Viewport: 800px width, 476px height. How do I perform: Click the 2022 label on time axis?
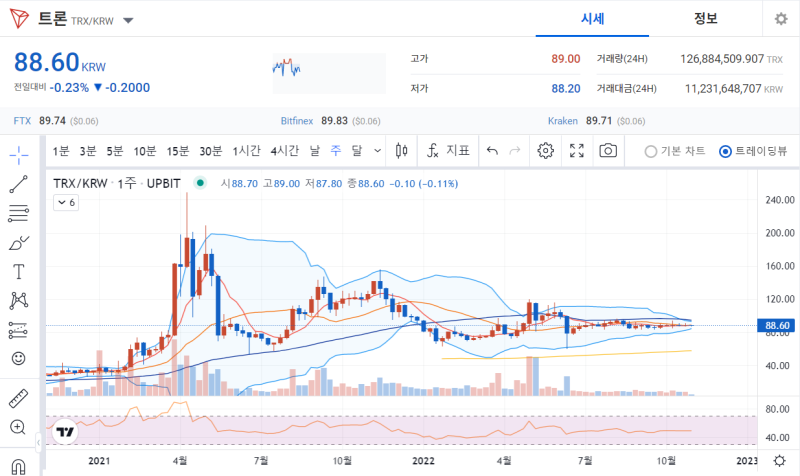tap(423, 461)
